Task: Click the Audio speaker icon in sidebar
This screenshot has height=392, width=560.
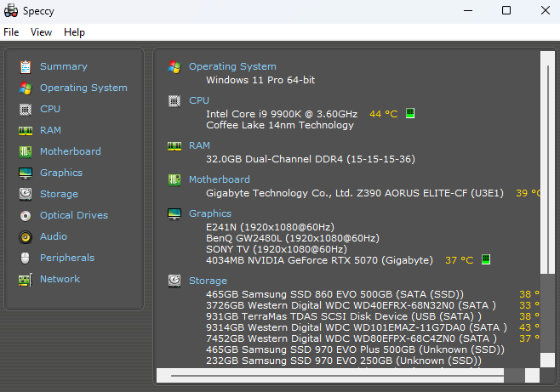Action: pyautogui.click(x=26, y=237)
